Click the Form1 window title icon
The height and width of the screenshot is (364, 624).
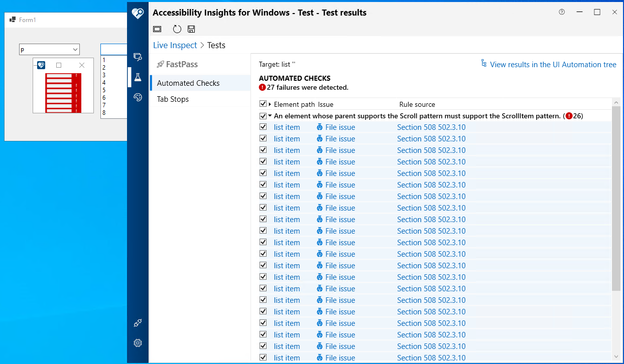click(13, 20)
